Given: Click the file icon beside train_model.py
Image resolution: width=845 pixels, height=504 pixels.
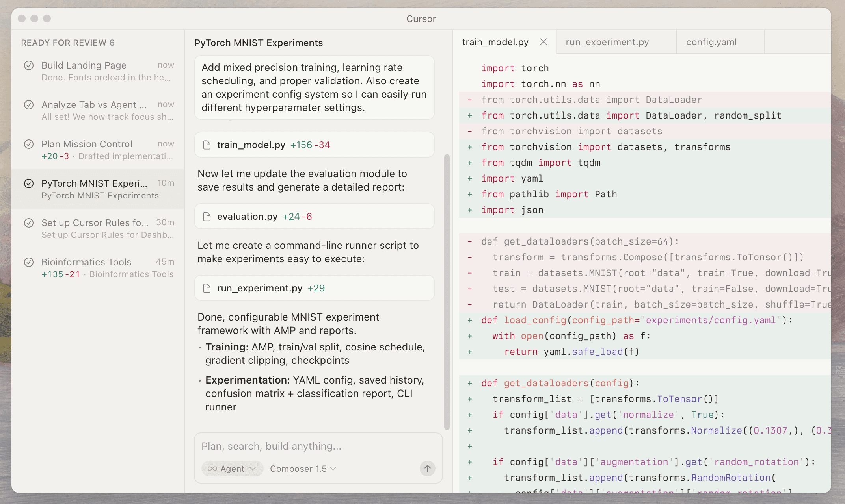Looking at the screenshot, I should click(207, 145).
